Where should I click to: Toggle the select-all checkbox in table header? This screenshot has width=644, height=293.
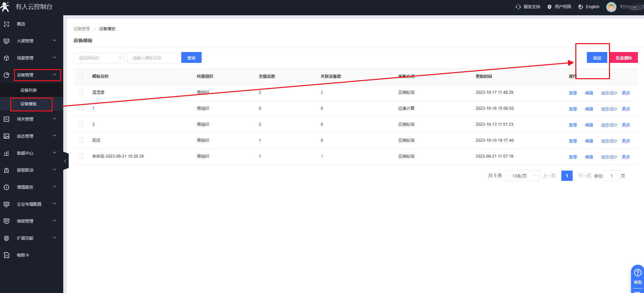tap(81, 76)
